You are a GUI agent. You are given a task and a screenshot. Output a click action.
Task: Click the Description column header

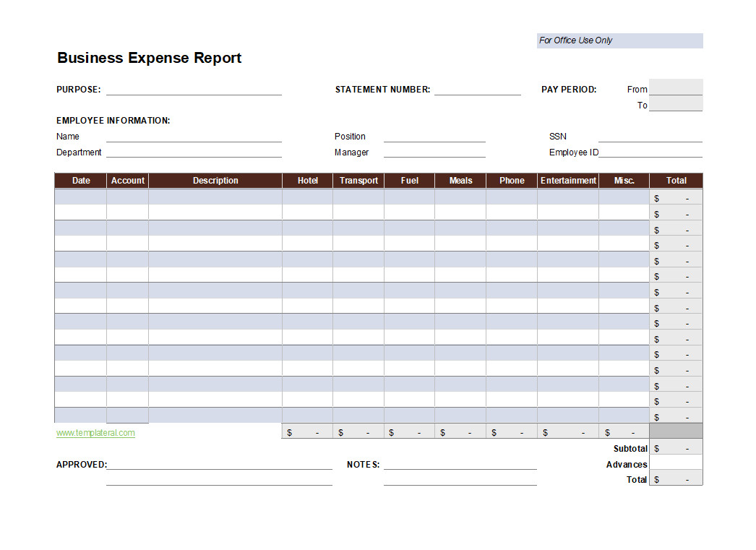tap(215, 181)
